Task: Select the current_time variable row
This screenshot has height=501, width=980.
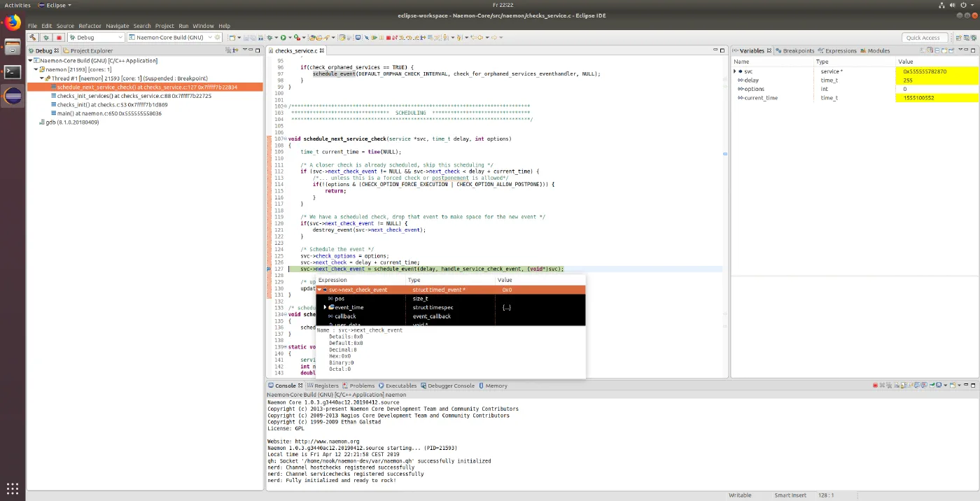Action: (x=854, y=98)
